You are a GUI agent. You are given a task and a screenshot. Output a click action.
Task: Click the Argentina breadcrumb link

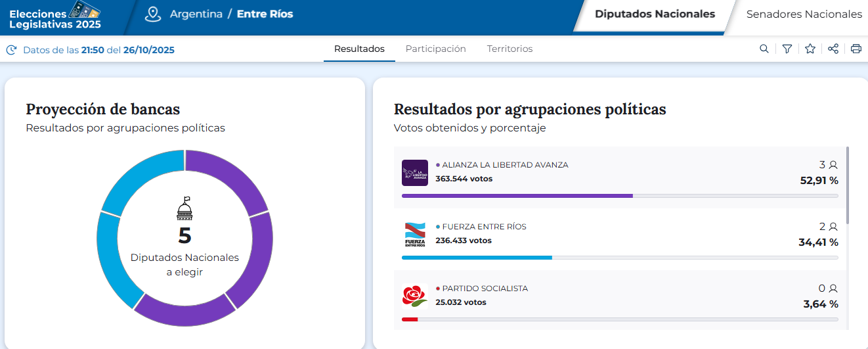pos(196,14)
